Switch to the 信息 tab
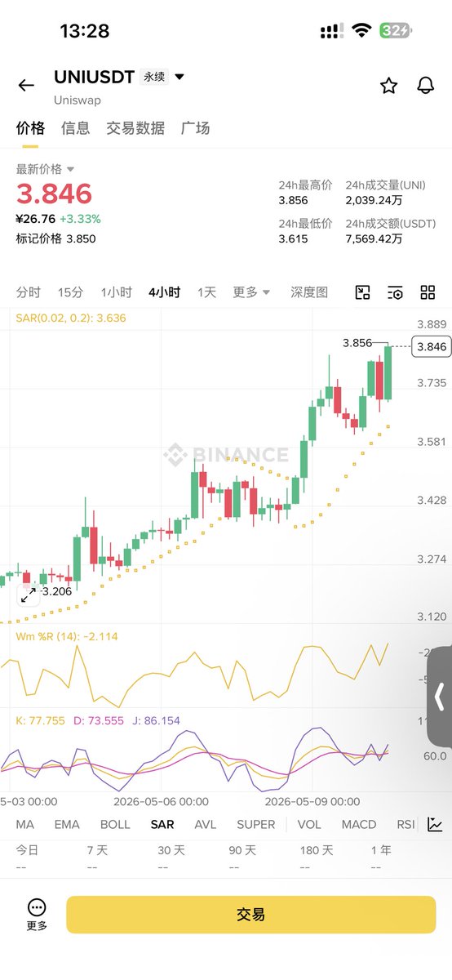This screenshot has width=452, height=980. pos(76,128)
